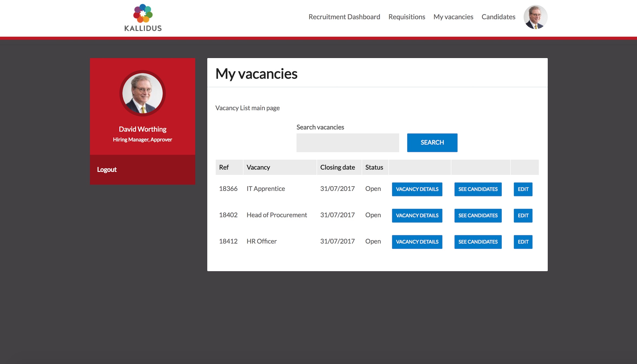The image size is (637, 364).
Task: Edit the Head of Procurement vacancy
Action: pos(523,216)
